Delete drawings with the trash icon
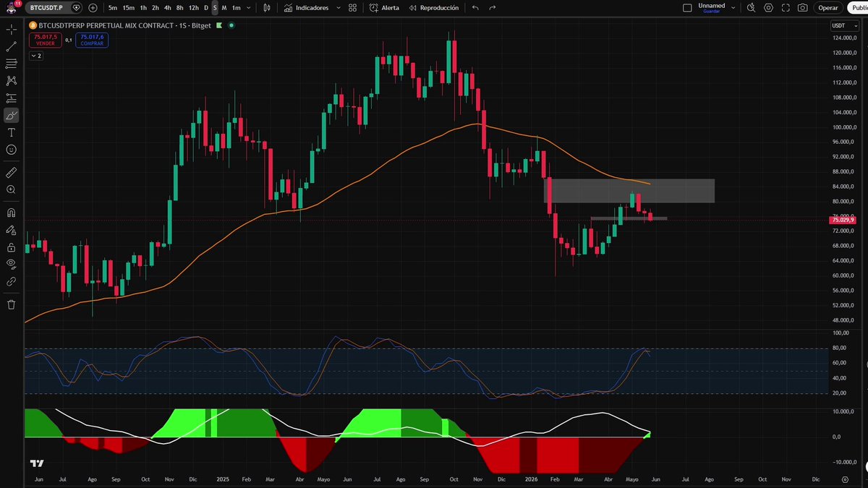The image size is (868, 488). pos(12,304)
